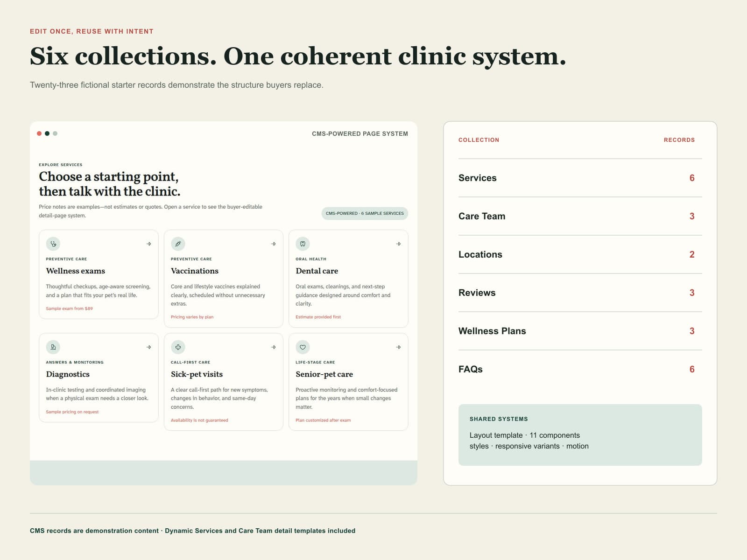Click the record count 3 beside Wellness Plans
The height and width of the screenshot is (560, 747).
(x=692, y=331)
